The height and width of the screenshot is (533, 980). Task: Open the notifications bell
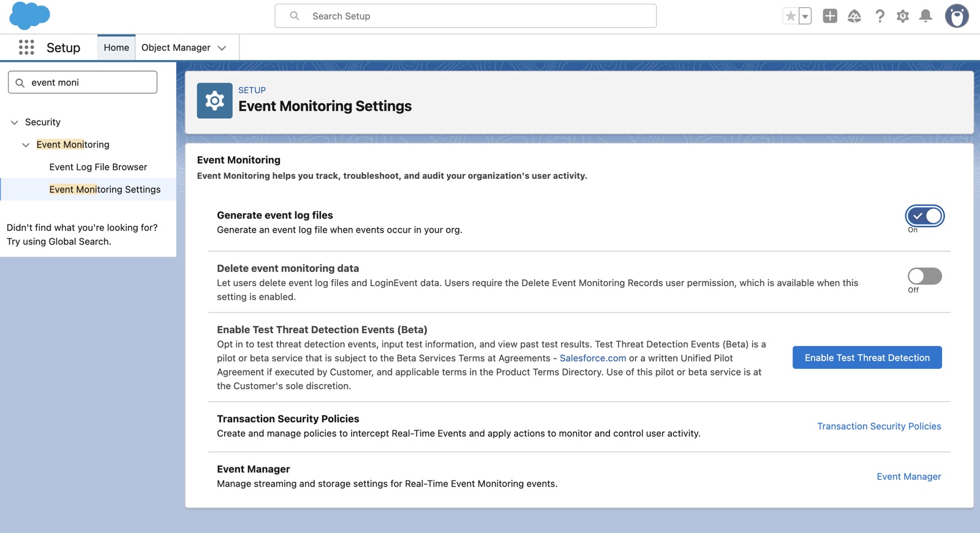pyautogui.click(x=926, y=16)
